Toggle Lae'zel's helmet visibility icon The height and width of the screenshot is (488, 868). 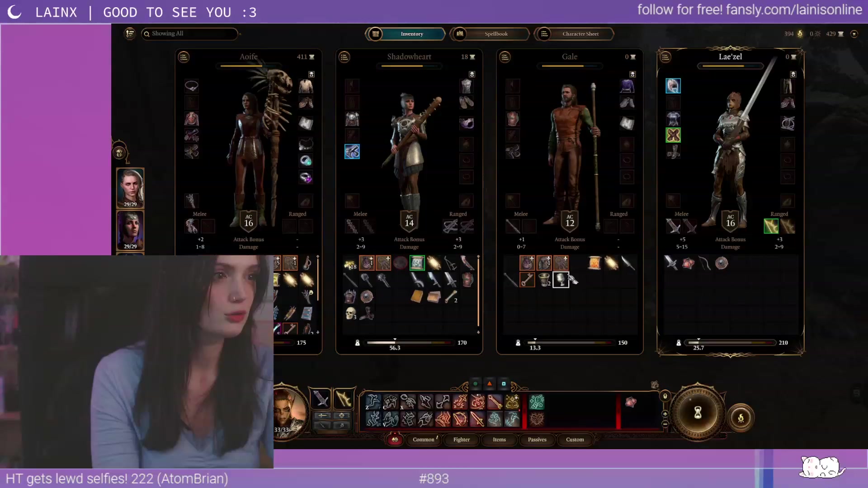click(793, 74)
